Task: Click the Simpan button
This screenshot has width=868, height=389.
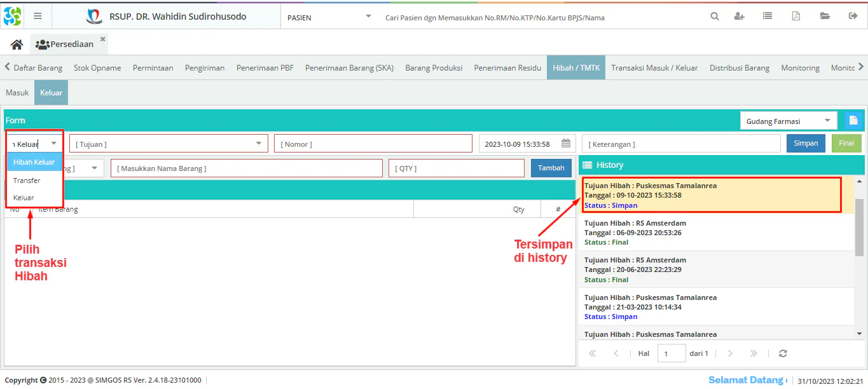Action: pos(806,144)
